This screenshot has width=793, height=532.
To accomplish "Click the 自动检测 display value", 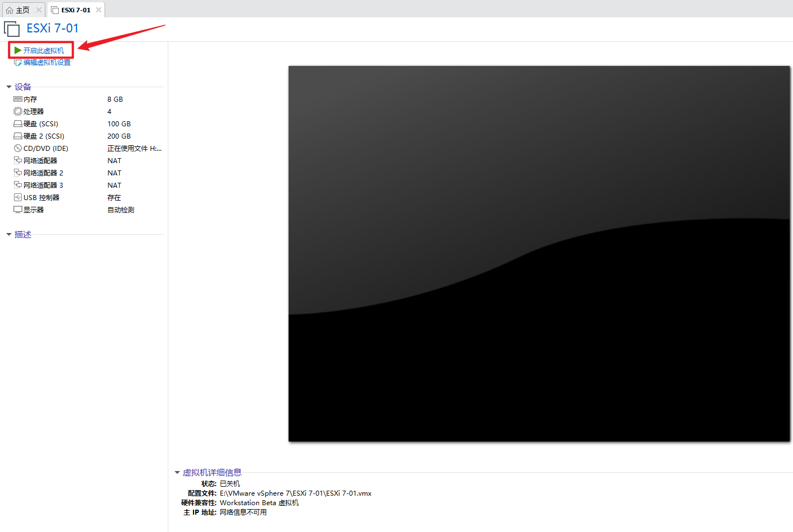I will (121, 210).
